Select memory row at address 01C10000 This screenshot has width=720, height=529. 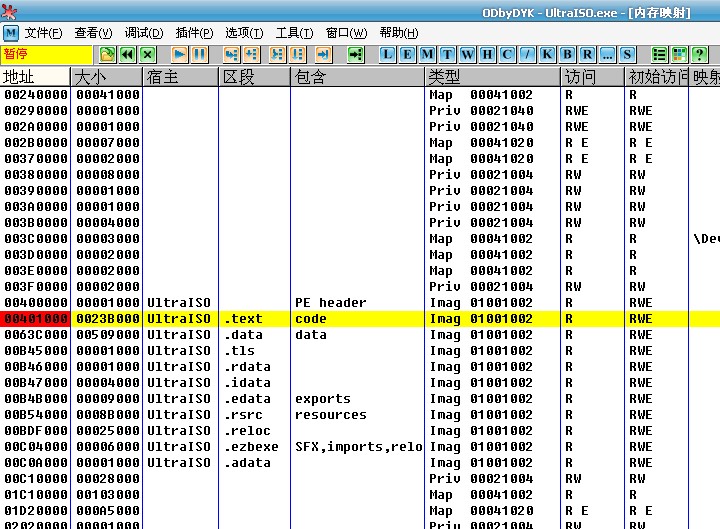coord(360,495)
